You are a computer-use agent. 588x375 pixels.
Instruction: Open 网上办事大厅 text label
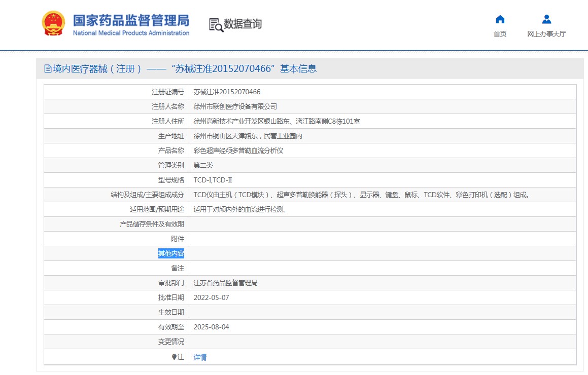click(x=546, y=34)
